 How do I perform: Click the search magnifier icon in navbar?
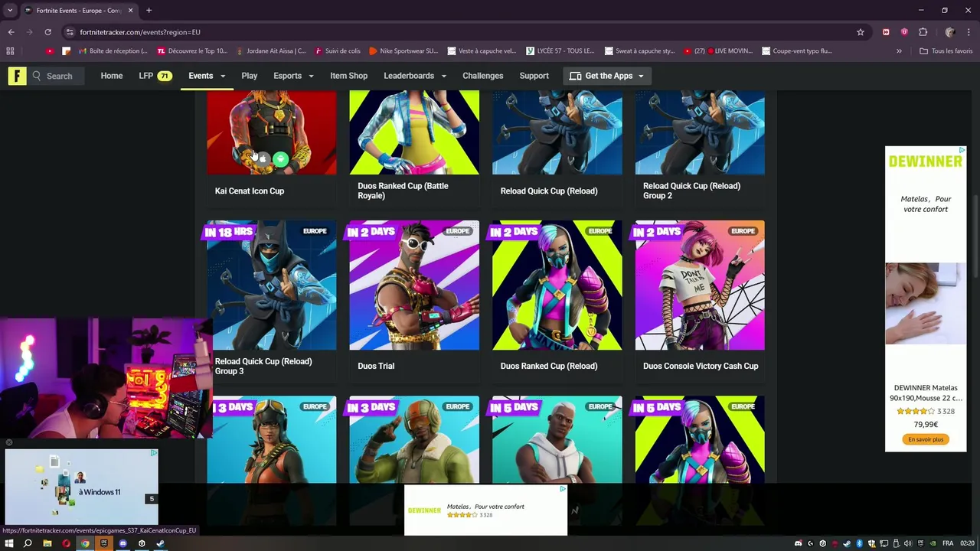coord(36,76)
